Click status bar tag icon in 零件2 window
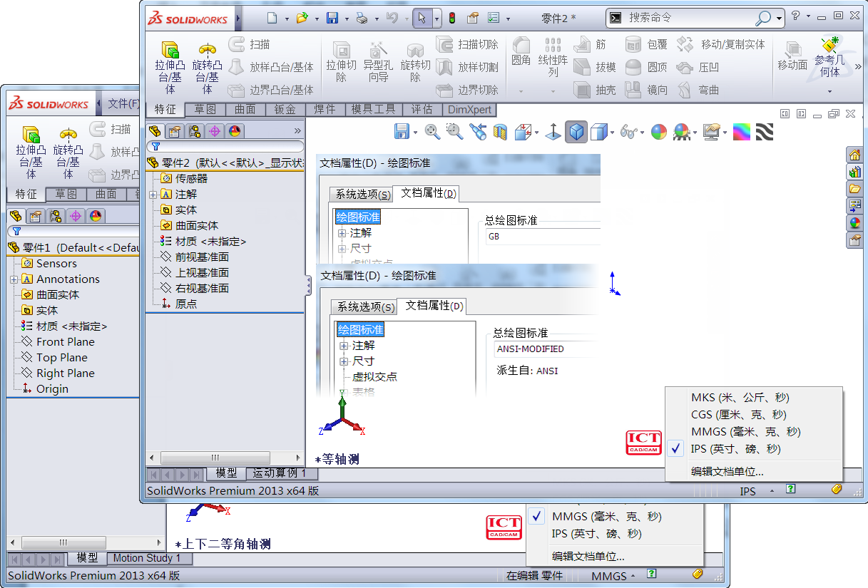The image size is (868, 588). pos(837,489)
